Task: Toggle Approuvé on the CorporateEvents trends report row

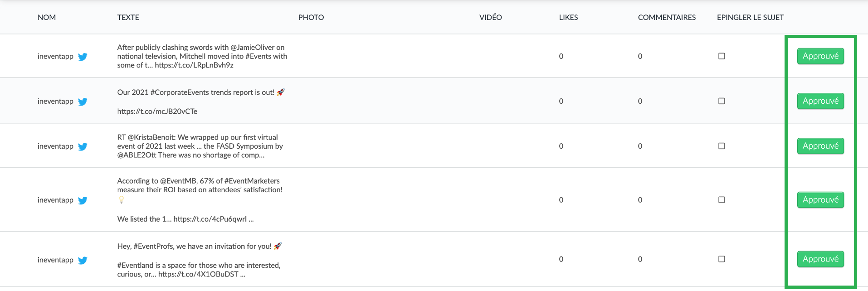Action: coord(820,101)
